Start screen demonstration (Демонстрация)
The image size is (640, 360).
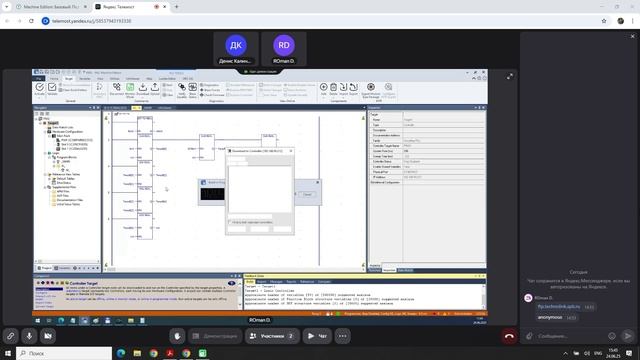click(215, 336)
